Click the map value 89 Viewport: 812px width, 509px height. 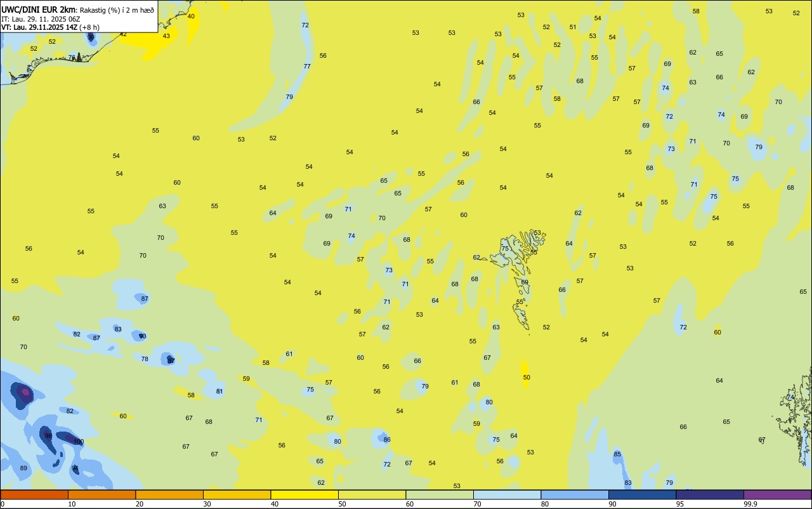click(x=23, y=468)
